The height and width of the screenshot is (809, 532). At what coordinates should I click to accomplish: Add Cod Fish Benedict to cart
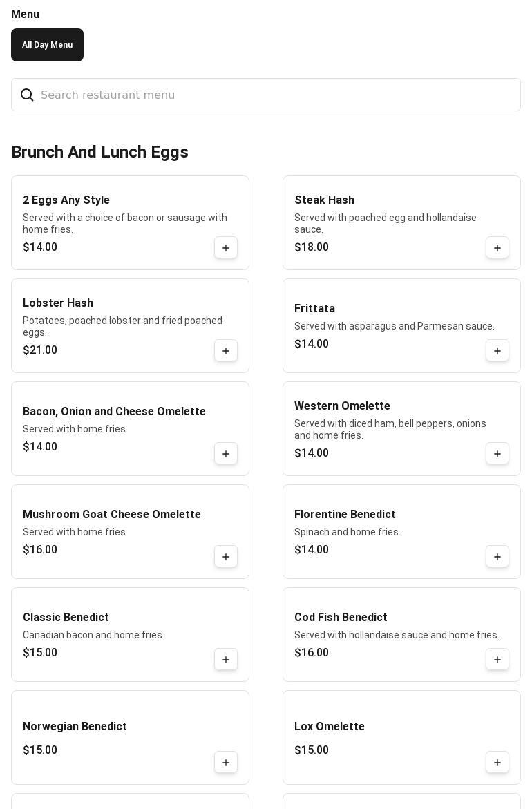(497, 659)
